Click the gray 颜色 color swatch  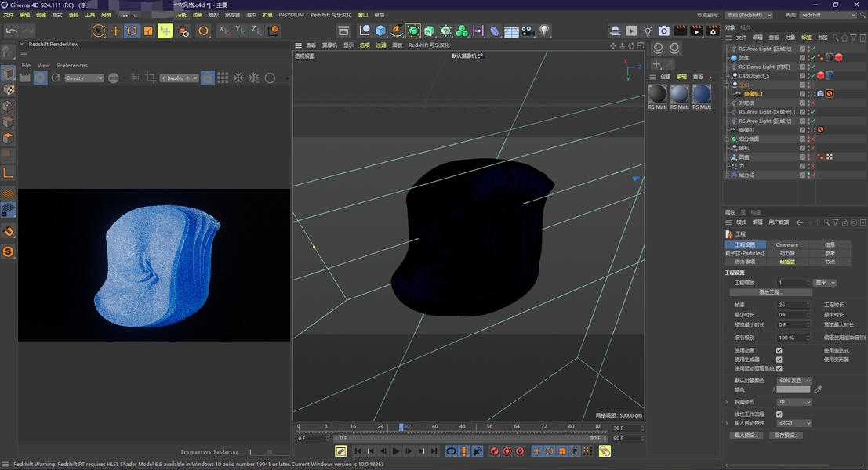793,389
